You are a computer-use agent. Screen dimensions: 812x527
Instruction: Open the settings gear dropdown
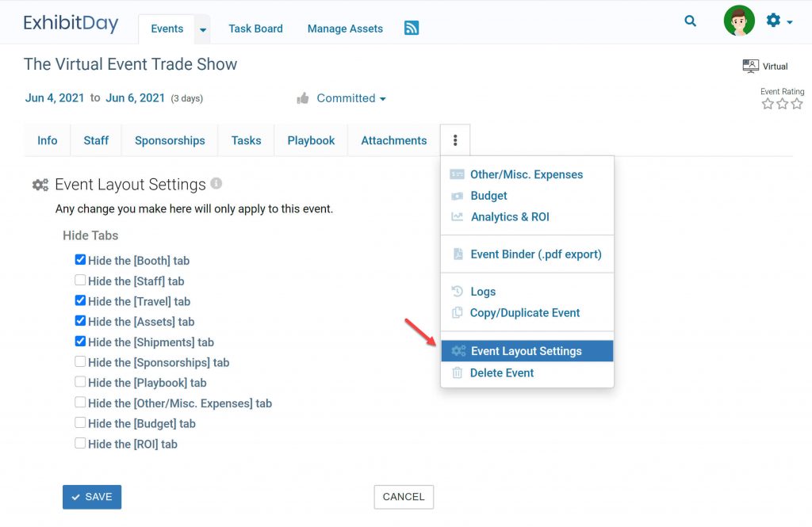coord(779,21)
